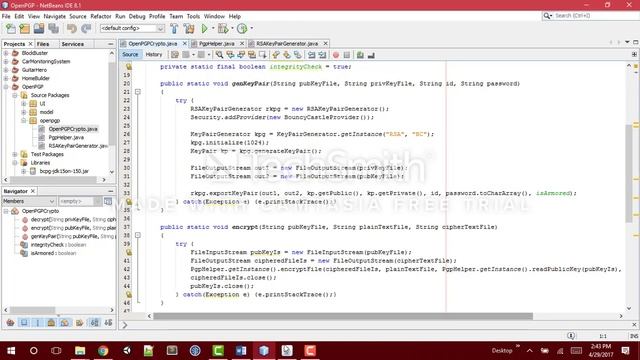Open the Tools menu
The width and height of the screenshot is (640, 360).
click(193, 16)
